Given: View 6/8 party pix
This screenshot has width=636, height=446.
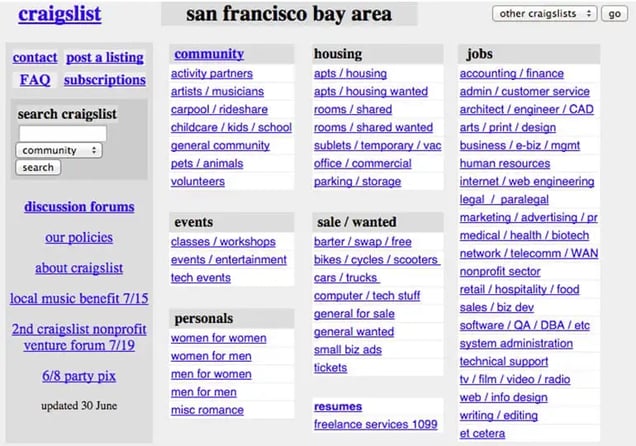Looking at the screenshot, I should 79,376.
